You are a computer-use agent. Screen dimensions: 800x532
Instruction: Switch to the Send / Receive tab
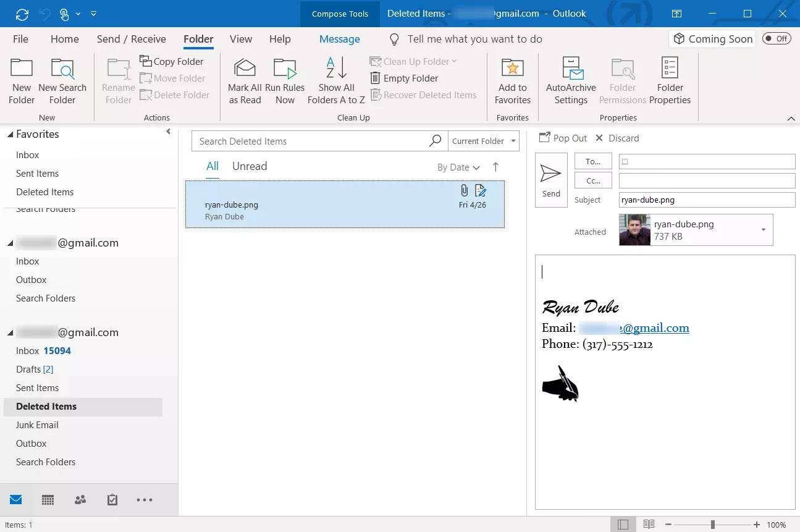click(x=132, y=39)
